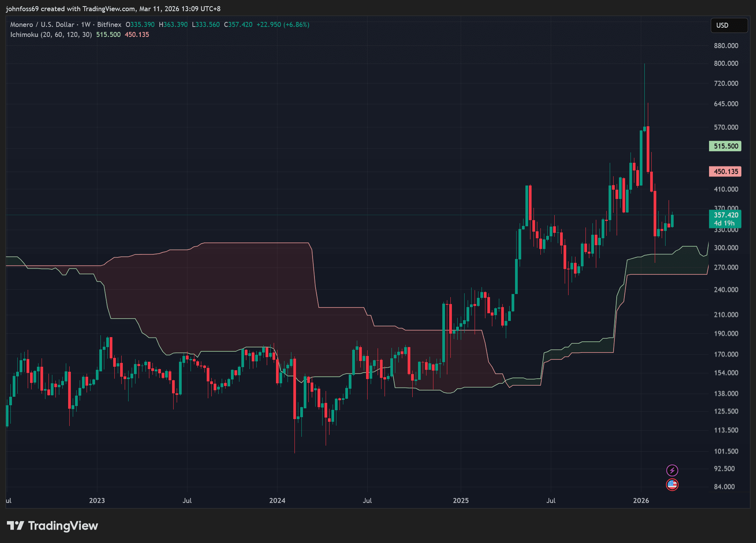Viewport: 756px width, 543px height.
Task: Click the green 515.500 Ichimoku legend value
Action: (x=108, y=35)
